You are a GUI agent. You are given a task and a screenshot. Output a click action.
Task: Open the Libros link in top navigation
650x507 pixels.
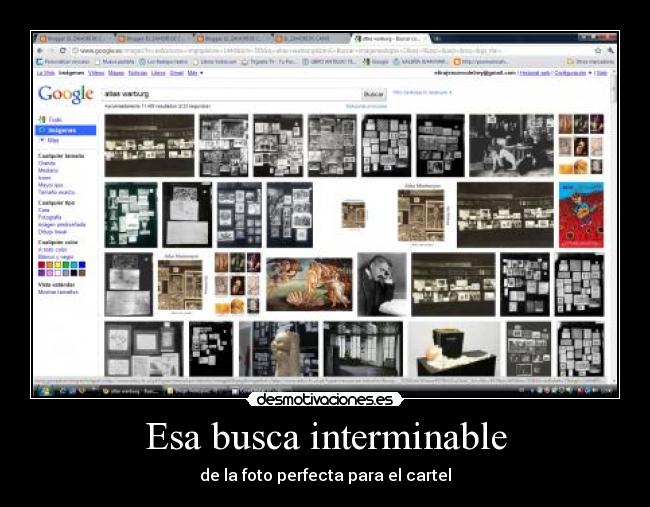[x=158, y=73]
